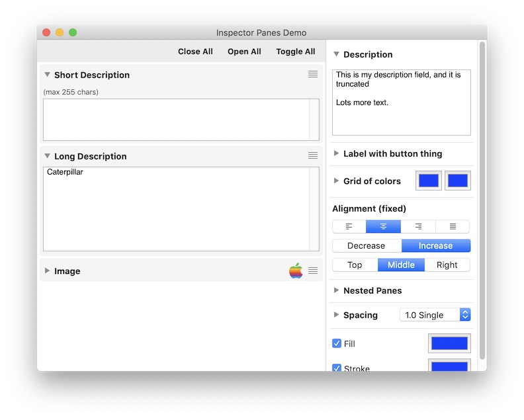Open the Fill blue color swatch
Viewport: 524px width, 420px height.
click(449, 343)
